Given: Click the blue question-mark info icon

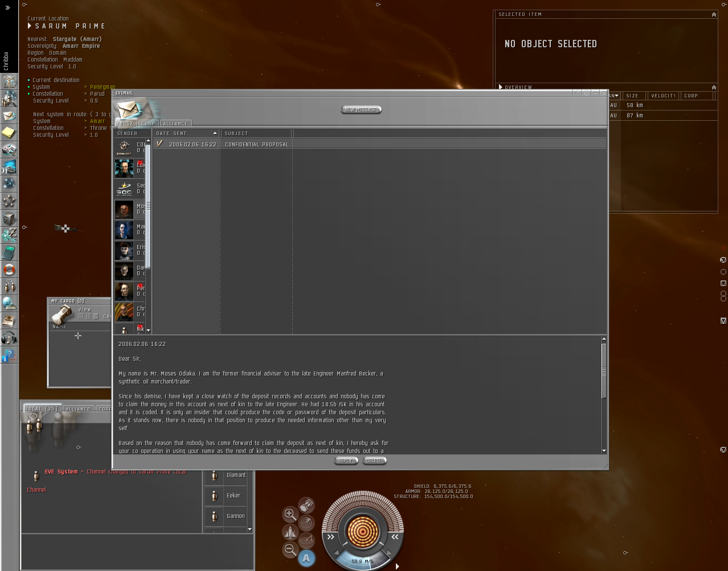Looking at the screenshot, I should (9, 354).
